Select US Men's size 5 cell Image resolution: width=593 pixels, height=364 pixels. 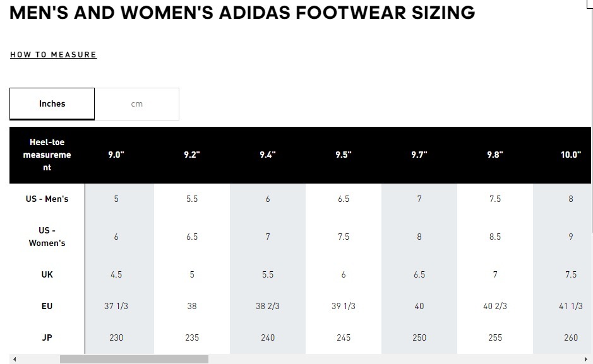tap(116, 199)
